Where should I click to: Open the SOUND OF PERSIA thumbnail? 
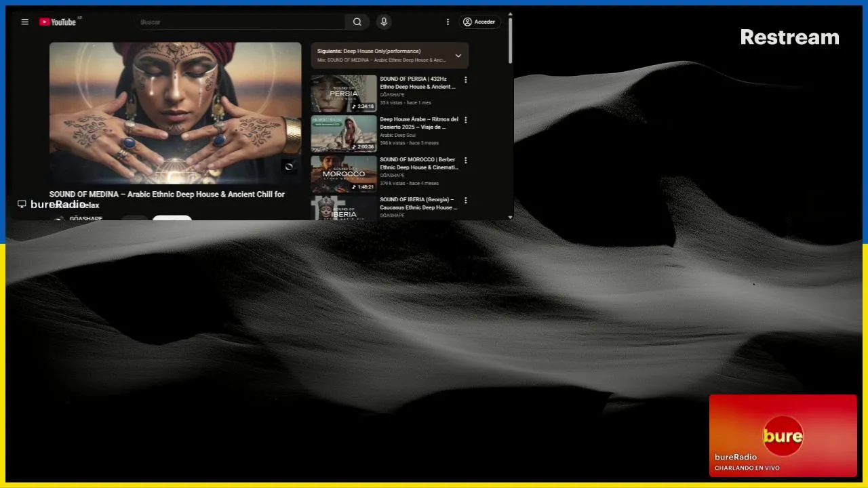(344, 94)
